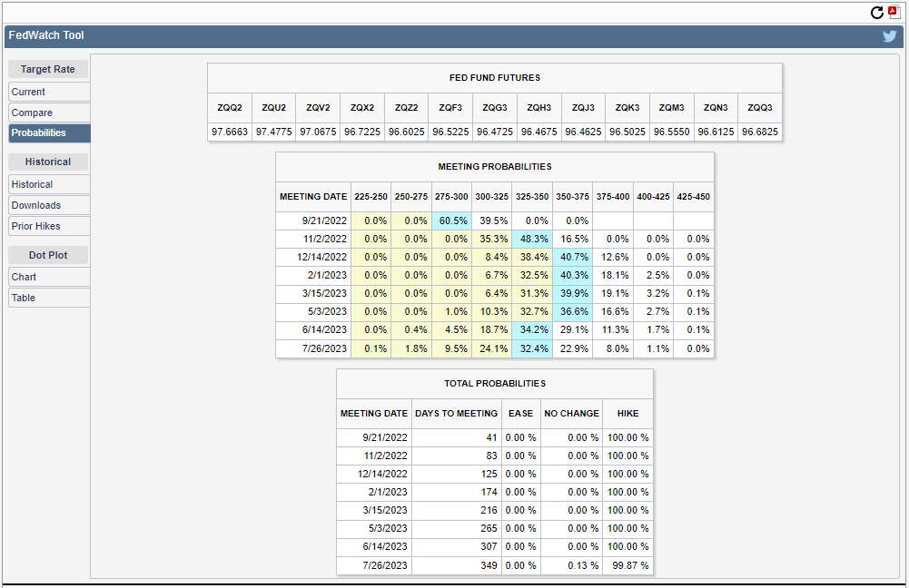Open the Current target rate tab
Screen dimensions: 909x588
(49, 92)
